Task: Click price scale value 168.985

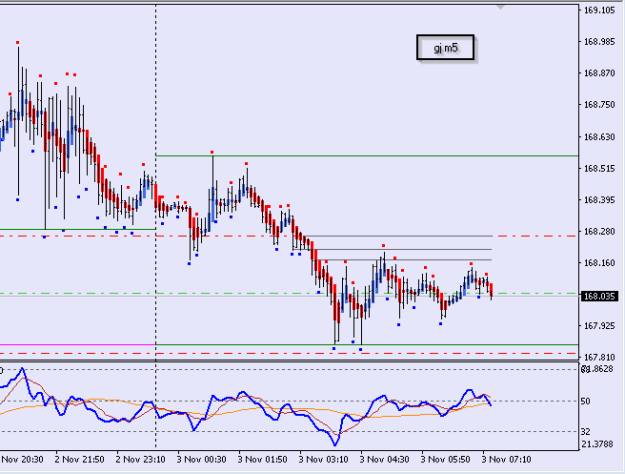Action: click(x=599, y=41)
